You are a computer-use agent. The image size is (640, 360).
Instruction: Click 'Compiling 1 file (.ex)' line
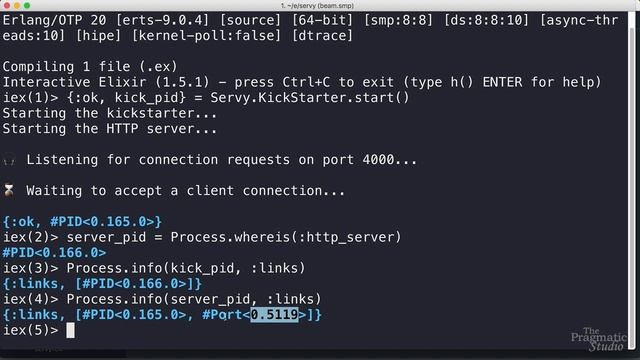(x=90, y=67)
